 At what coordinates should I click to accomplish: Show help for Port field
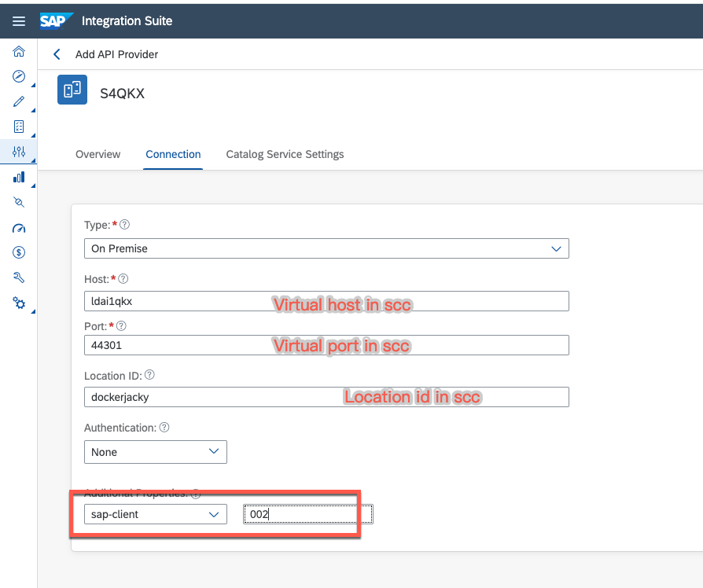click(x=121, y=325)
